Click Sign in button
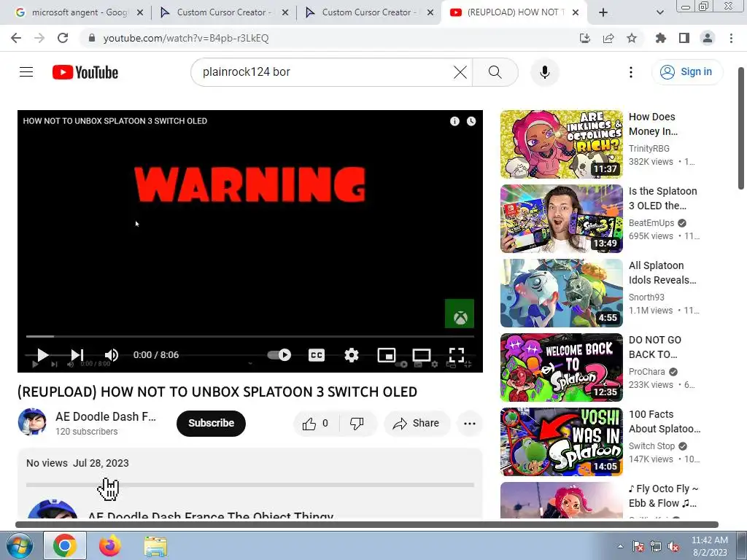747x560 pixels. [x=687, y=72]
